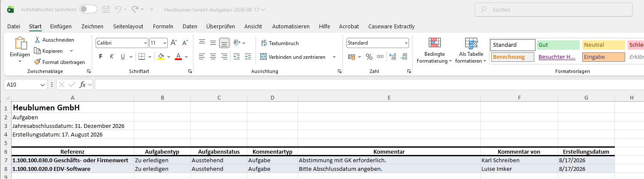The height and width of the screenshot is (179, 644).
Task: Align text left in the cell
Action: point(202,57)
